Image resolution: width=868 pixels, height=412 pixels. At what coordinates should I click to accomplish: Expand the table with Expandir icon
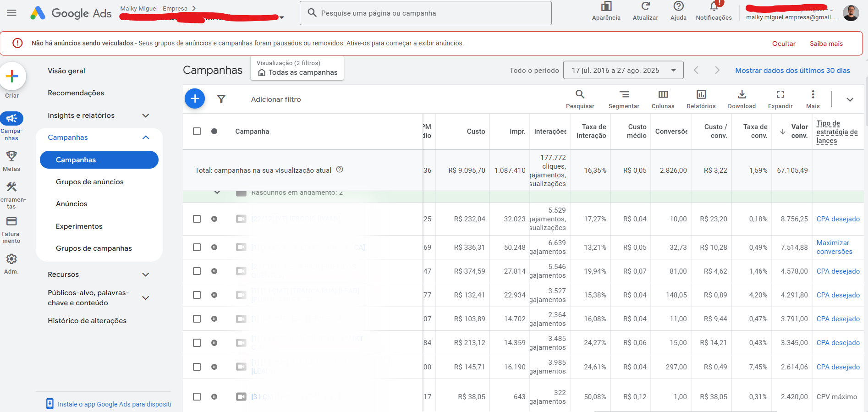click(780, 95)
